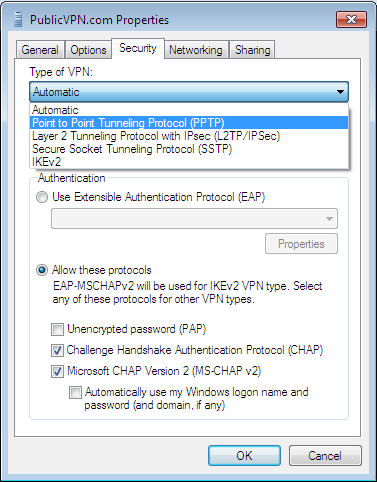Toggle Microsoft CHAP Version 2 checkbox
Screen dimensions: 377x482
pos(57,371)
